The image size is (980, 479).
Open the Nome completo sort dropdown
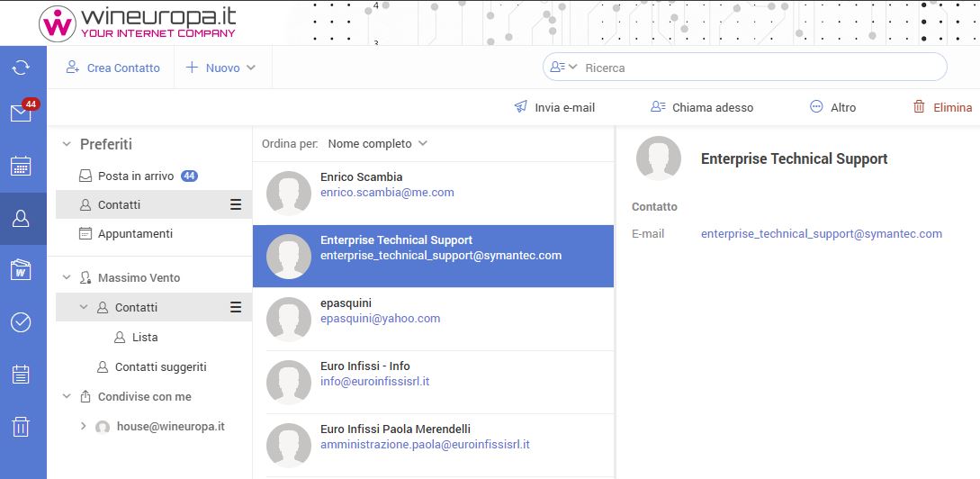coord(377,144)
